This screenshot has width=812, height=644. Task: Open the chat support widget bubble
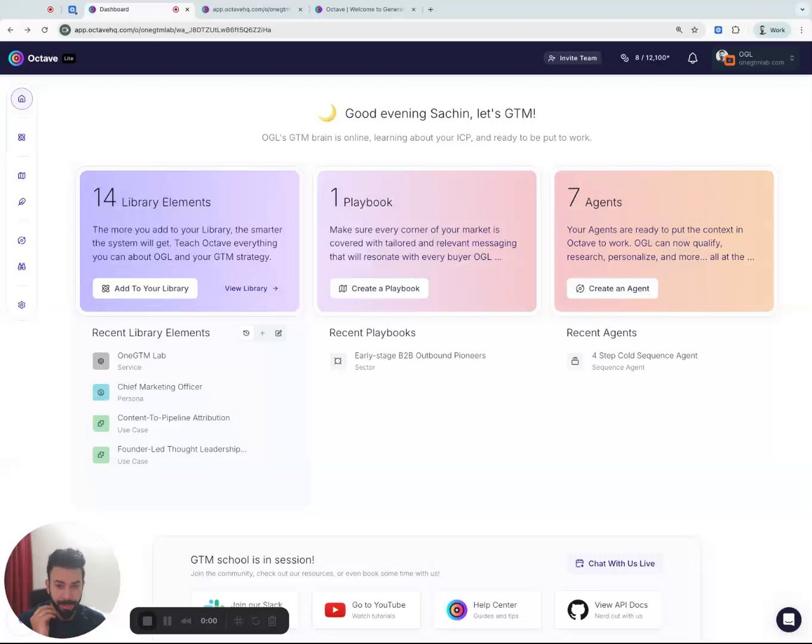click(x=789, y=620)
